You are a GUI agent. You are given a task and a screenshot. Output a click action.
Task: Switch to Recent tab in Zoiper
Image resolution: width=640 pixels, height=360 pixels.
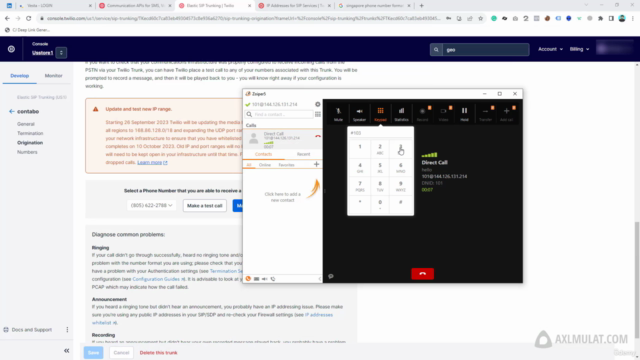click(303, 154)
